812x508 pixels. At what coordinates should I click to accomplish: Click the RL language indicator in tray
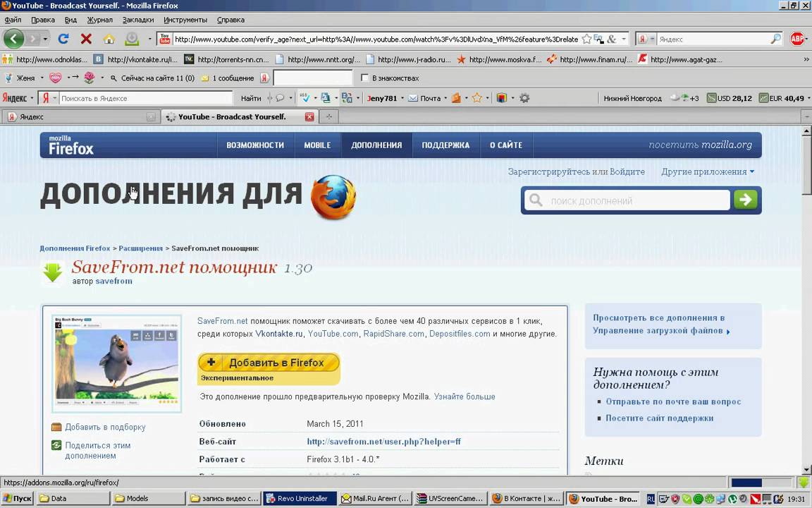coord(651,499)
